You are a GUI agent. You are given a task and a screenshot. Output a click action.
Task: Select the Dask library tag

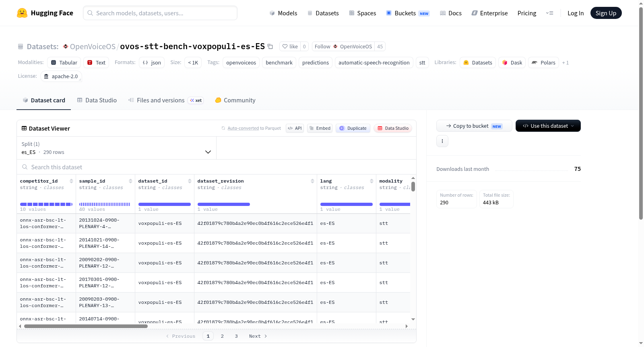(512, 62)
